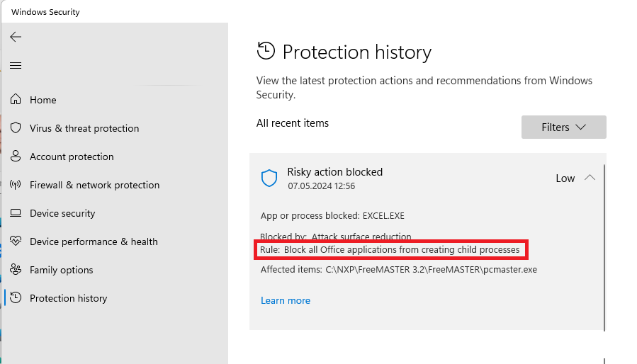Click the shield icon beside Risky action blocked
The width and height of the screenshot is (637, 364).
pos(269,178)
